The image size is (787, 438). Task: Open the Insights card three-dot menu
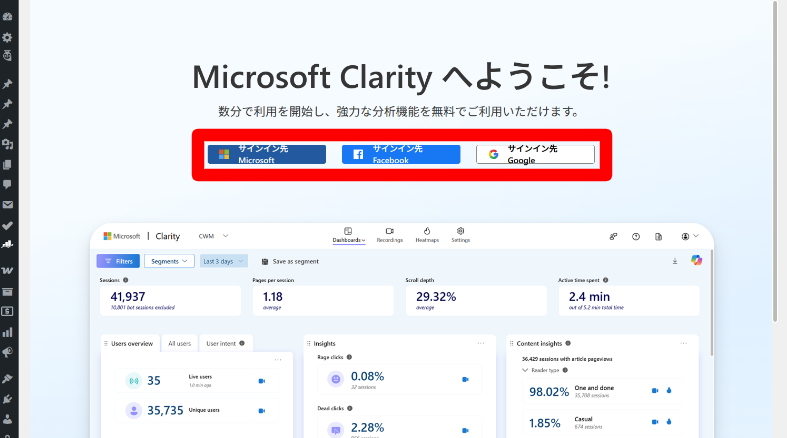481,343
